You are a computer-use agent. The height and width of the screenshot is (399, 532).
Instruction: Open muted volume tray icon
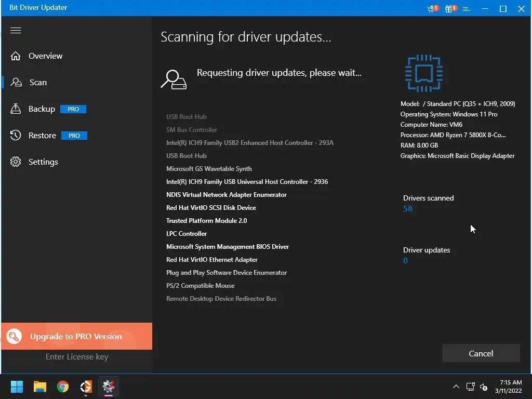point(484,387)
